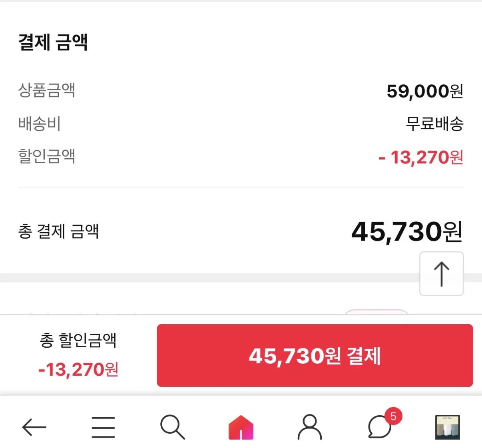This screenshot has width=482, height=448.
Task: Tap the notification badge on the chat icon
Action: click(394, 416)
